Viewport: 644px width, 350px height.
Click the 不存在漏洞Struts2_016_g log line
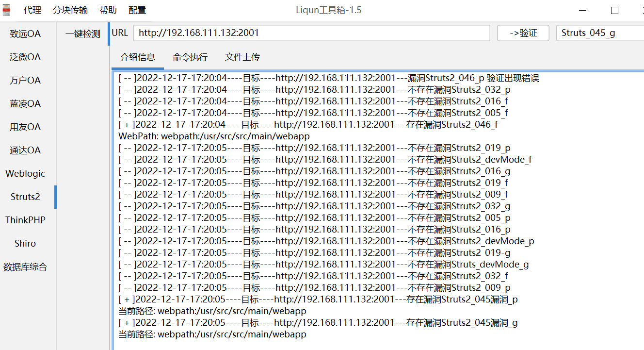(314, 171)
